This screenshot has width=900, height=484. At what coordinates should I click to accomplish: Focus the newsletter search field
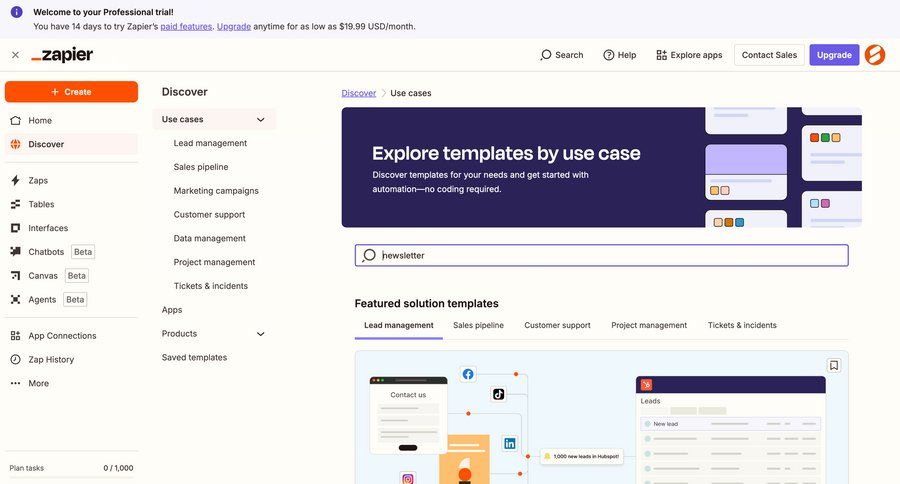click(x=602, y=255)
